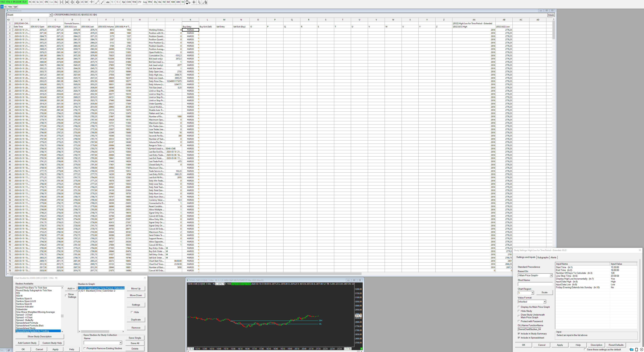The height and width of the screenshot is (352, 644).
Task: Click the CS toolbar button
Action: pos(82,2)
